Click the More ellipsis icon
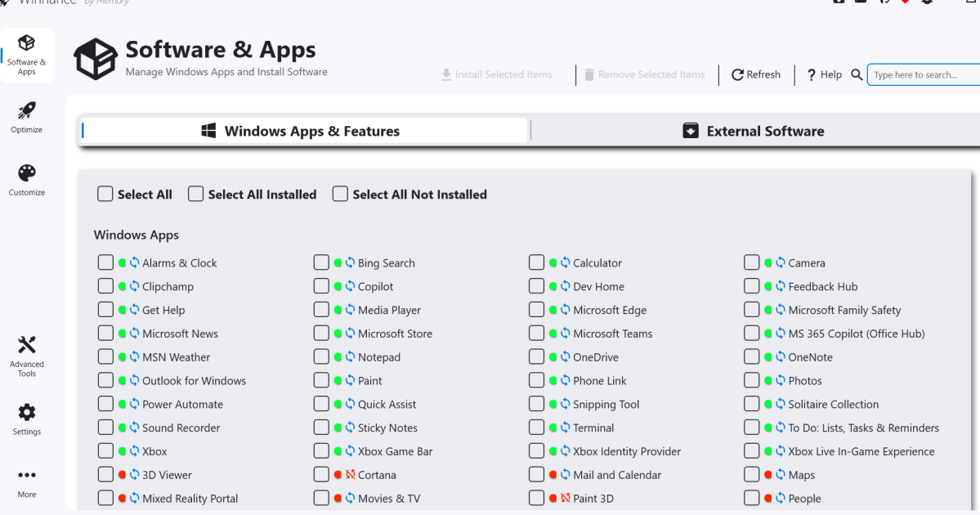Image resolution: width=980 pixels, height=515 pixels. tap(27, 481)
